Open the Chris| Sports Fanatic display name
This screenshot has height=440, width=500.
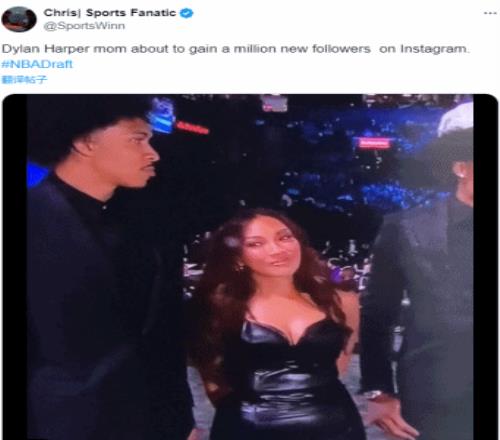pos(109,13)
